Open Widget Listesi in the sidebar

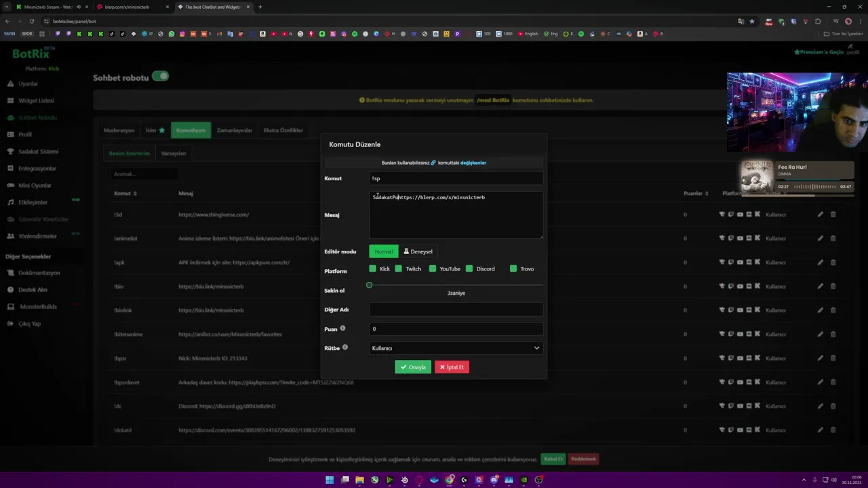point(31,100)
